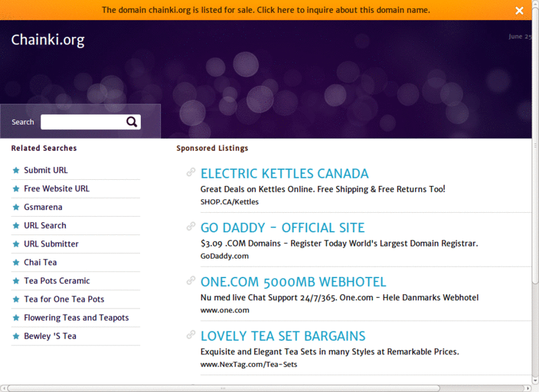539x392 pixels.
Task: Click the star icon beside Submit URL
Action: tap(15, 170)
